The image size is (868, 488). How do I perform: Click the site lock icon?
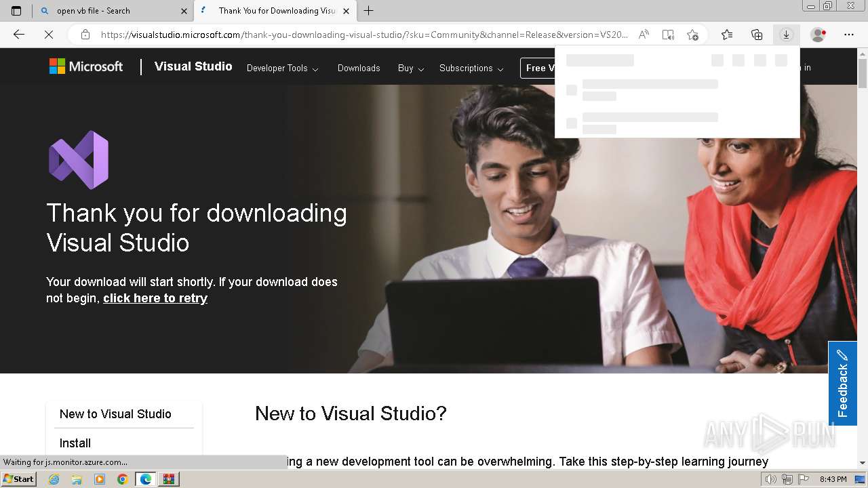click(85, 35)
